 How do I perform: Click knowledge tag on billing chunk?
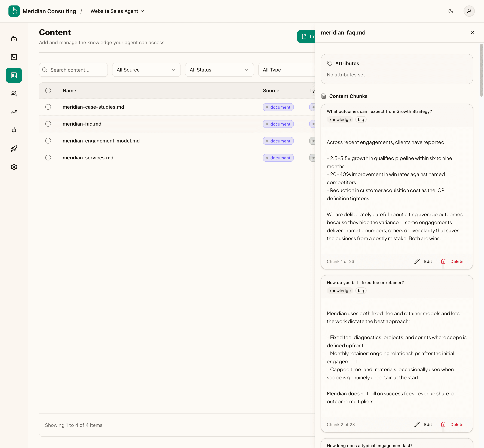[x=340, y=291]
